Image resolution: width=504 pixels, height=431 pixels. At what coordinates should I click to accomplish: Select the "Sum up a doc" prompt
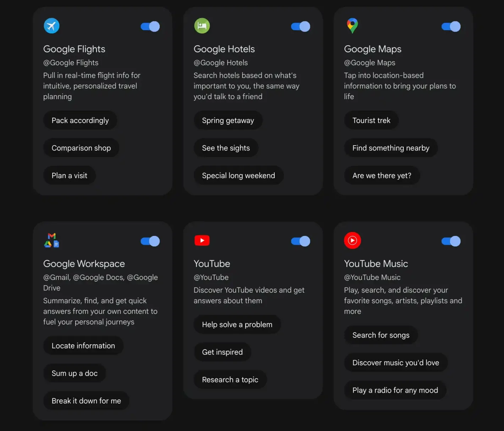(x=75, y=373)
